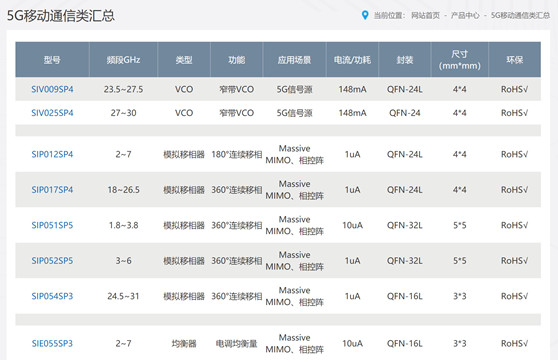Click the 频段GHz column header

(x=123, y=60)
